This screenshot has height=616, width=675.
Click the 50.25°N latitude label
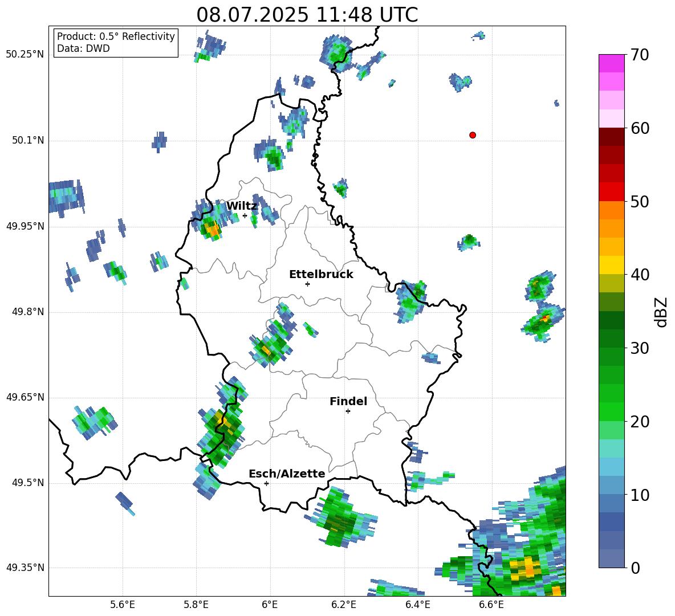click(x=25, y=55)
